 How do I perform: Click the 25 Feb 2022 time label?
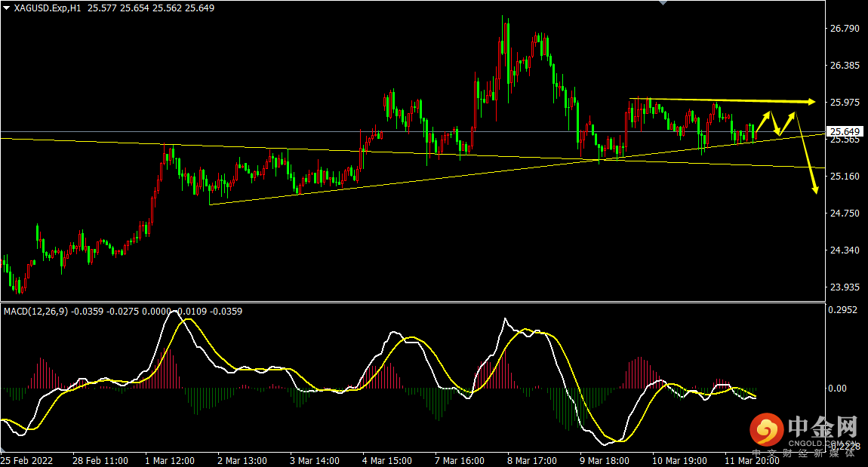(x=26, y=460)
